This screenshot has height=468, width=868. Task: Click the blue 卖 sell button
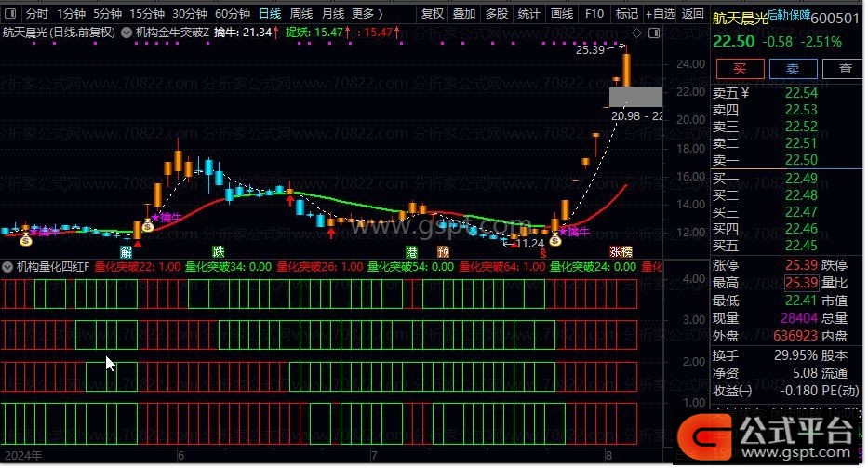(793, 69)
